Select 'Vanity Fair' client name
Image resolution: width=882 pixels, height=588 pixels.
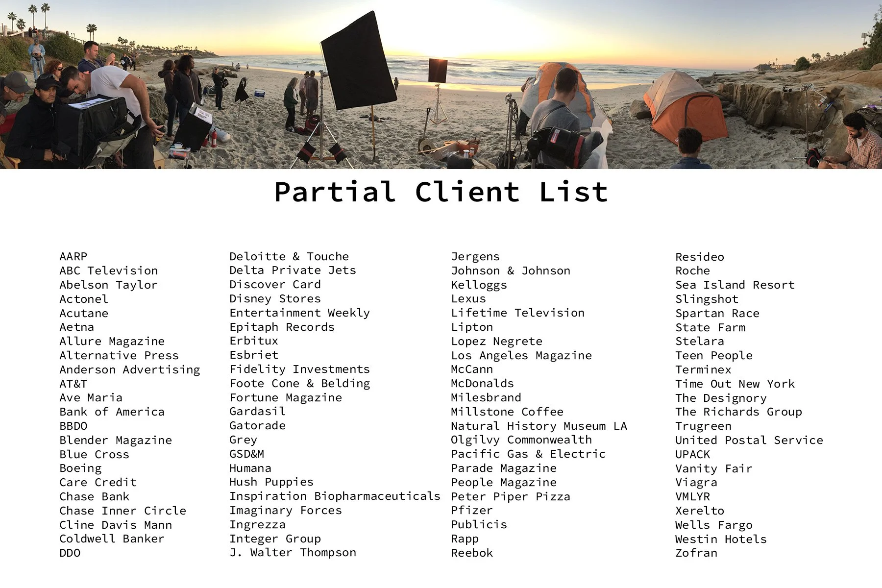714,468
